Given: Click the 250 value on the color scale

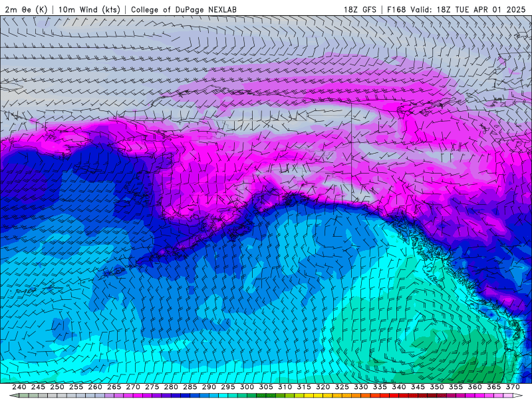Looking at the screenshot, I should (x=57, y=387).
